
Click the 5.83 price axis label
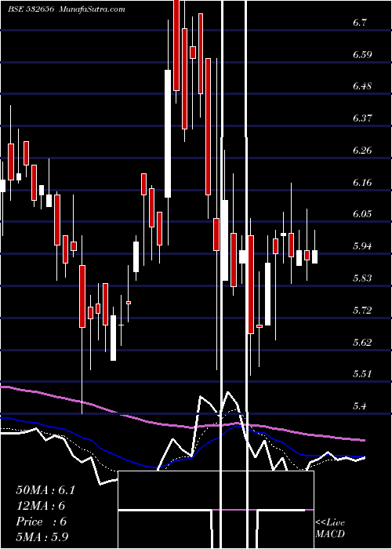click(362, 278)
